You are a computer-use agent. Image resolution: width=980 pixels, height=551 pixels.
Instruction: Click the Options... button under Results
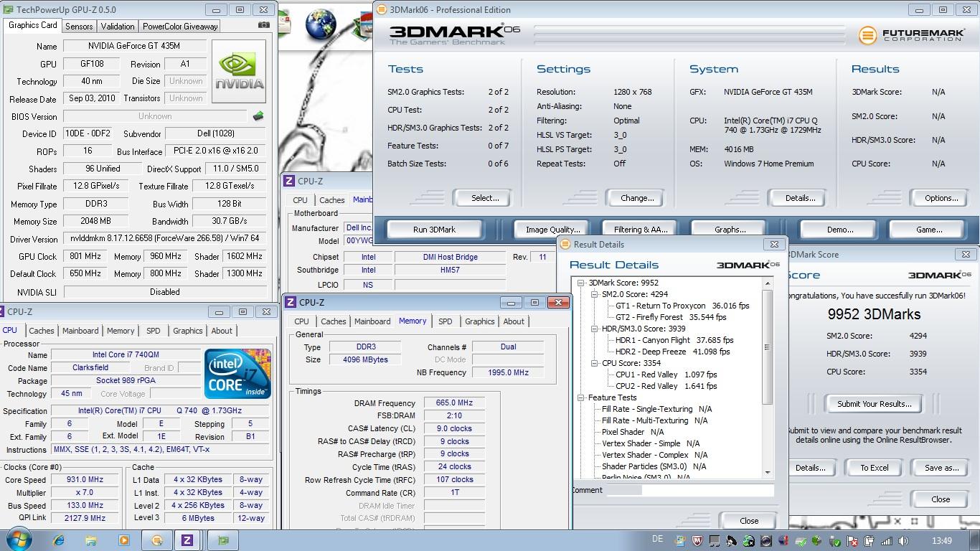pyautogui.click(x=941, y=198)
